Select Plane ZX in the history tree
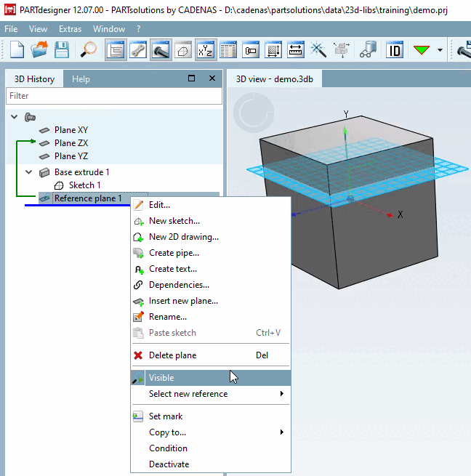The width and height of the screenshot is (471, 476). click(71, 143)
